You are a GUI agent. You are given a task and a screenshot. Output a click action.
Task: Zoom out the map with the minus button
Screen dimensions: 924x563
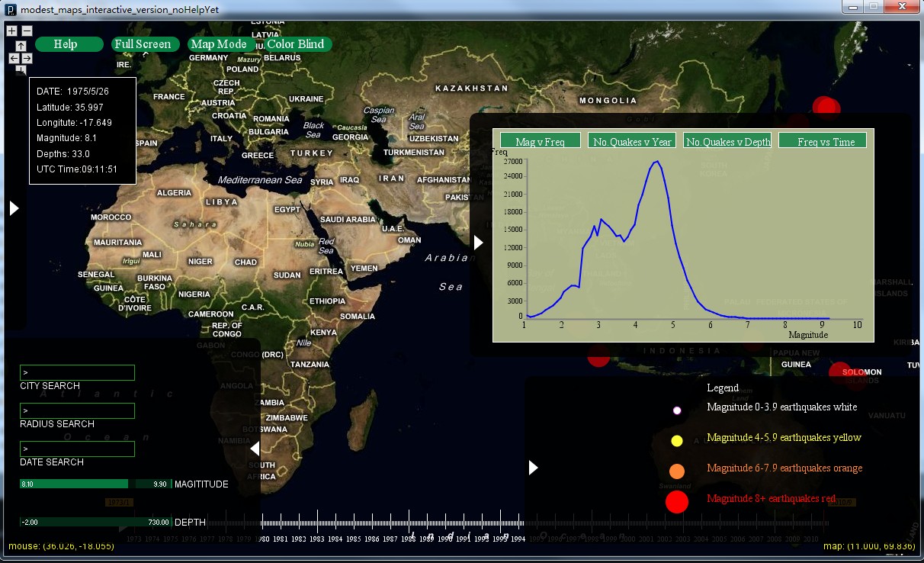27,31
